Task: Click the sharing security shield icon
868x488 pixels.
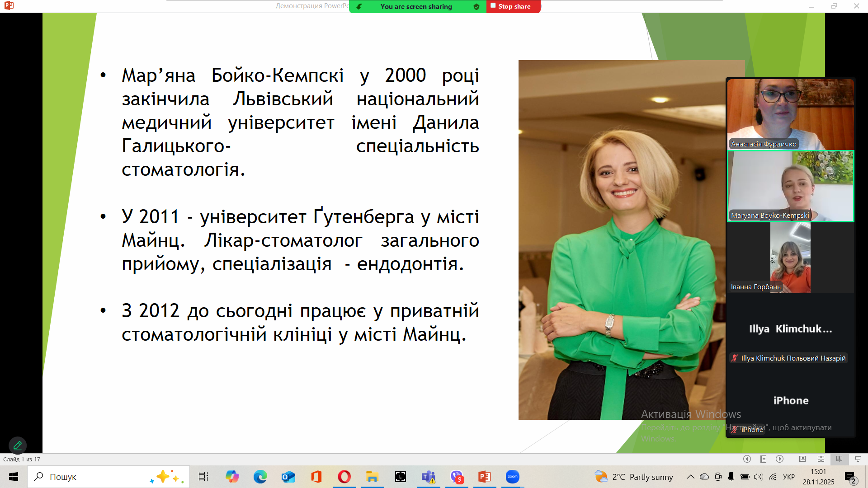Action: [476, 7]
